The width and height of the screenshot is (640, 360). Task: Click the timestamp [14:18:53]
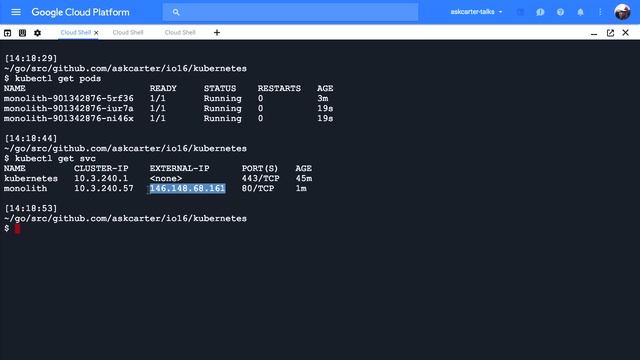click(31, 208)
